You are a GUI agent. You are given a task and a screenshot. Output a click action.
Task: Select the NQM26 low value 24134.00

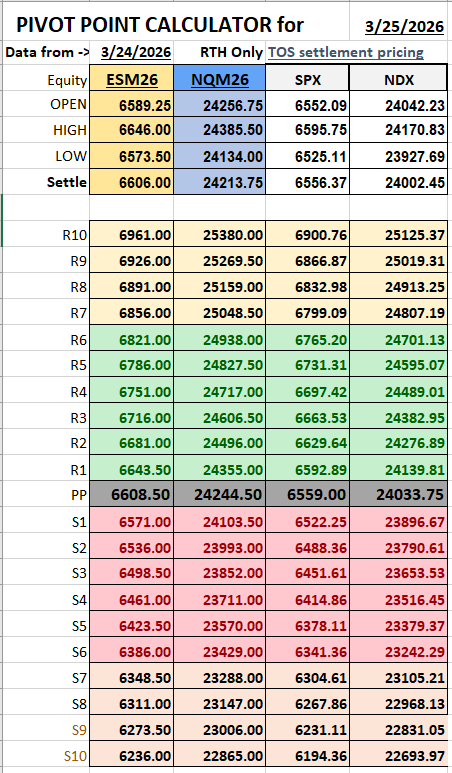click(x=219, y=156)
